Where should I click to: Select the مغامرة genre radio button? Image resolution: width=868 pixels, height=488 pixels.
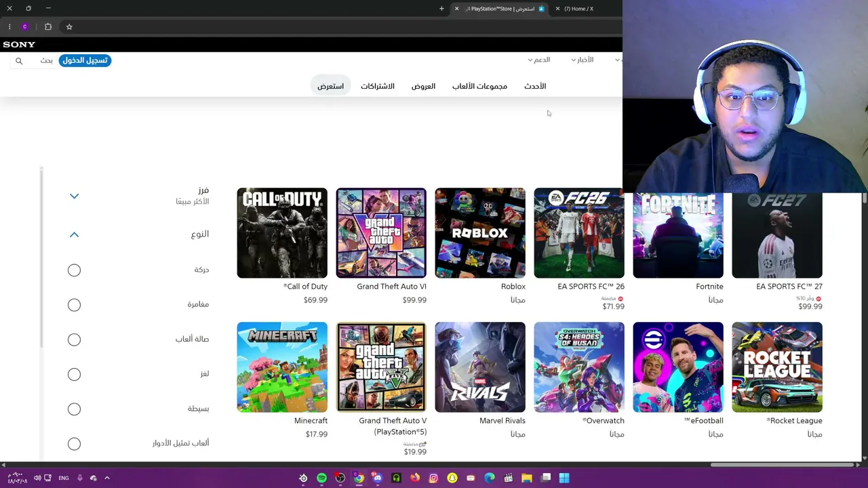[x=74, y=305]
